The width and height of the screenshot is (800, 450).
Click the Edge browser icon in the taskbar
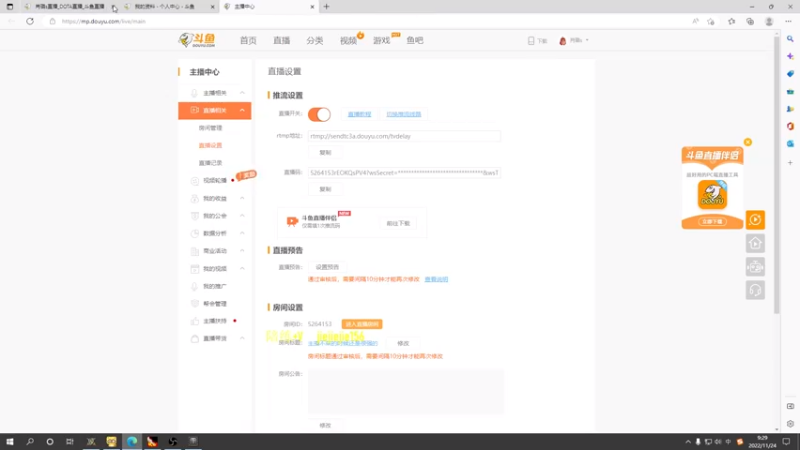pyautogui.click(x=132, y=442)
